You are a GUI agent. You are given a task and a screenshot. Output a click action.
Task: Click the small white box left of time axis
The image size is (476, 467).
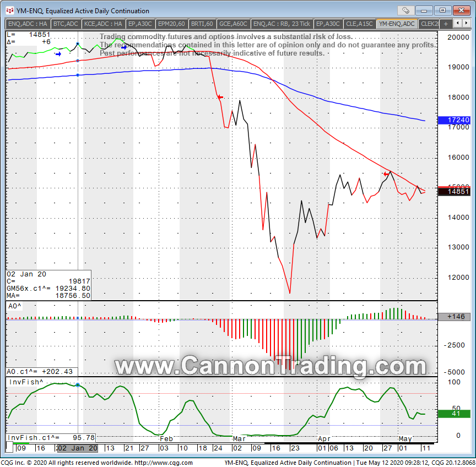[x=9, y=447]
